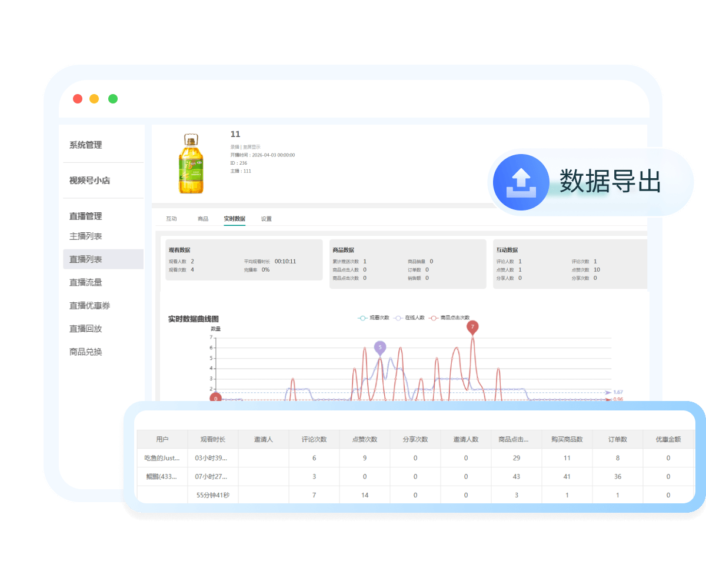Screen dimensions: 706x588
Task: Switch to the 互动 tab
Action: pos(171,219)
